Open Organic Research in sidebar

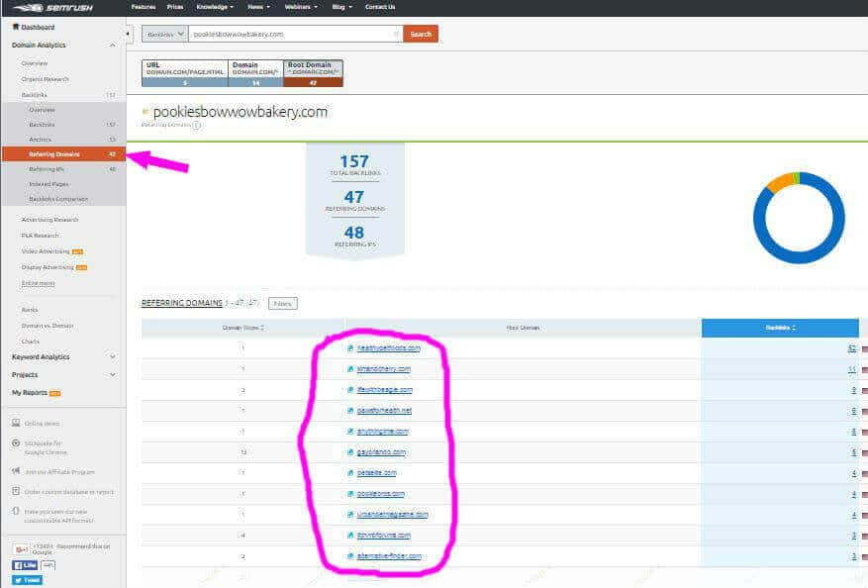(46, 79)
